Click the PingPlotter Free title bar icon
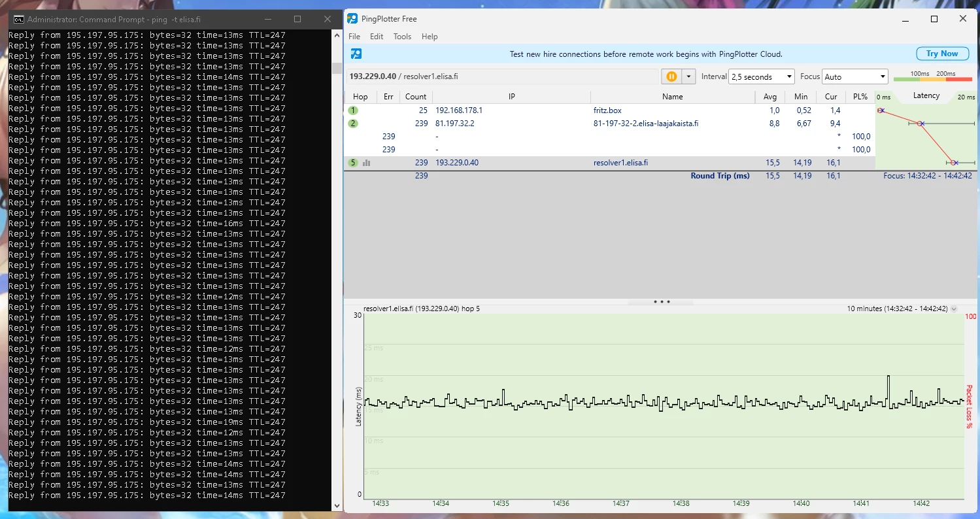Screen dimensions: 980x519 click(x=352, y=19)
